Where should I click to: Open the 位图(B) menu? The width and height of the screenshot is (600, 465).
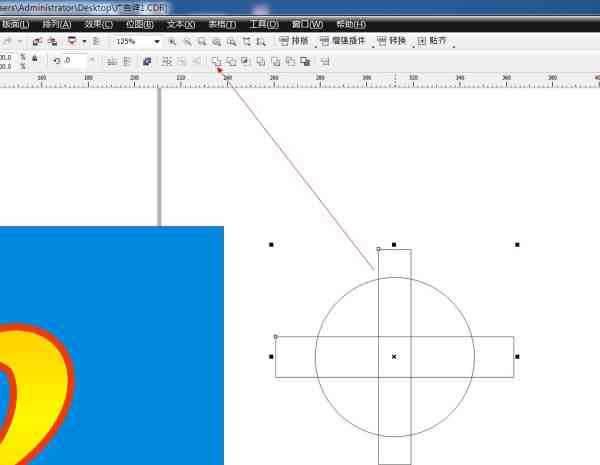coord(140,24)
